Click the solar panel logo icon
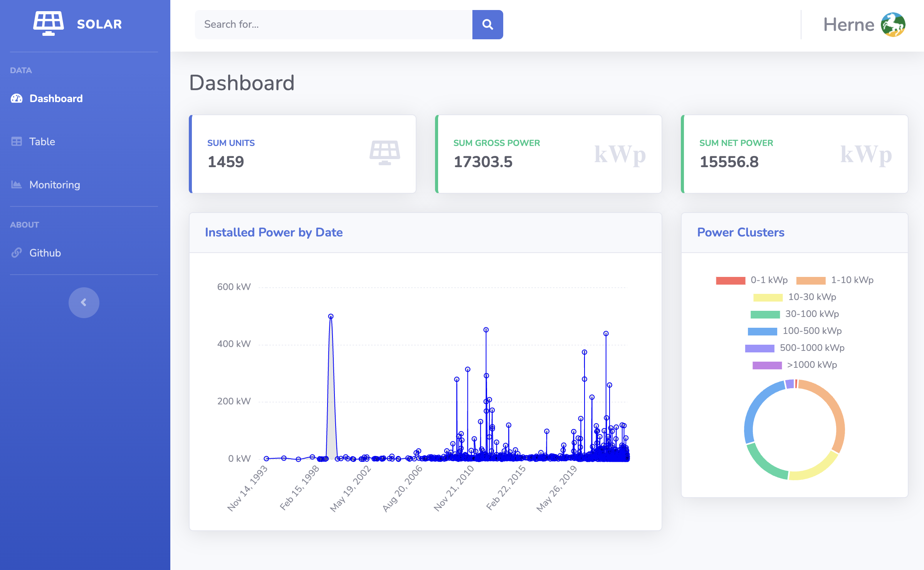 click(x=49, y=23)
